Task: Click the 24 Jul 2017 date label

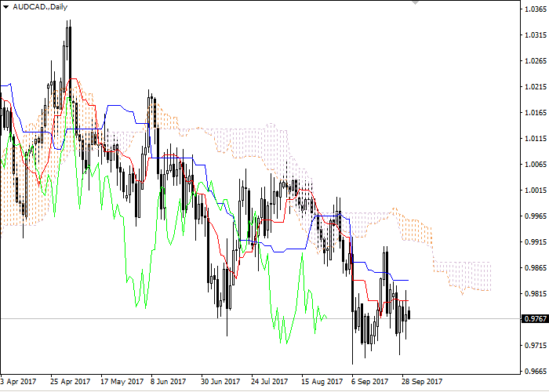Action: click(270, 382)
